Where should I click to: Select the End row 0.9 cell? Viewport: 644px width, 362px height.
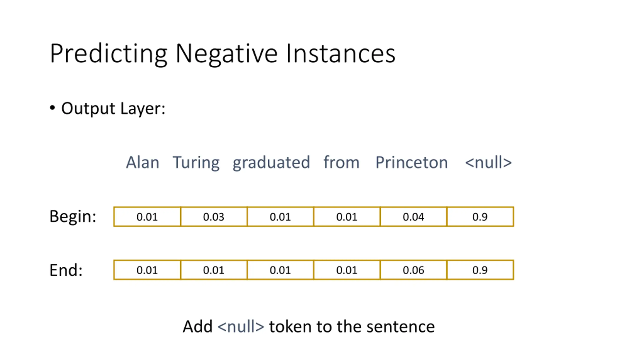click(480, 270)
